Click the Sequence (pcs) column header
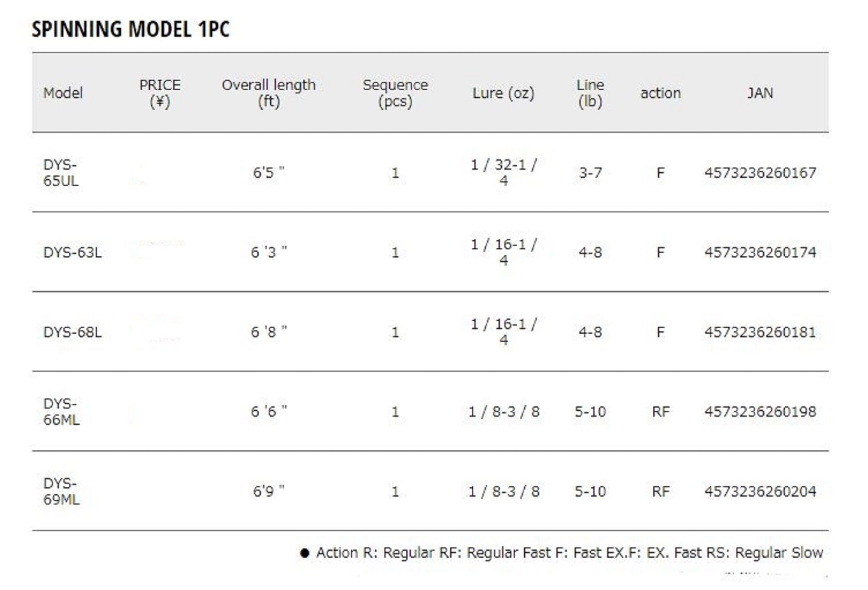The height and width of the screenshot is (590, 868). pos(395,93)
